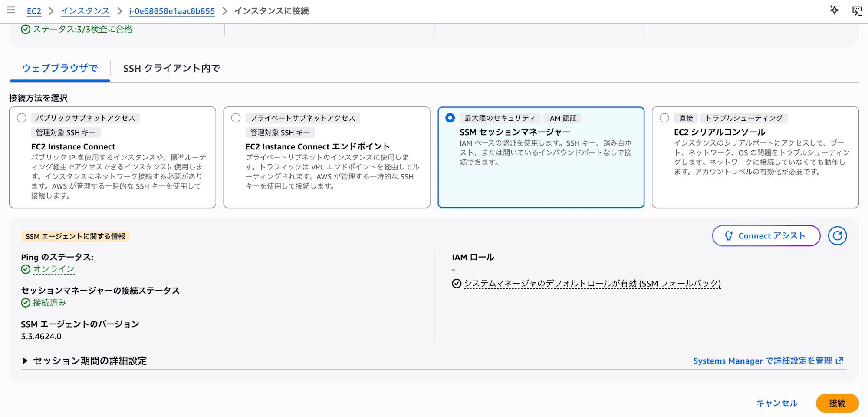868x417 pixels.
Task: Click IAM ロール heading
Action: click(473, 257)
